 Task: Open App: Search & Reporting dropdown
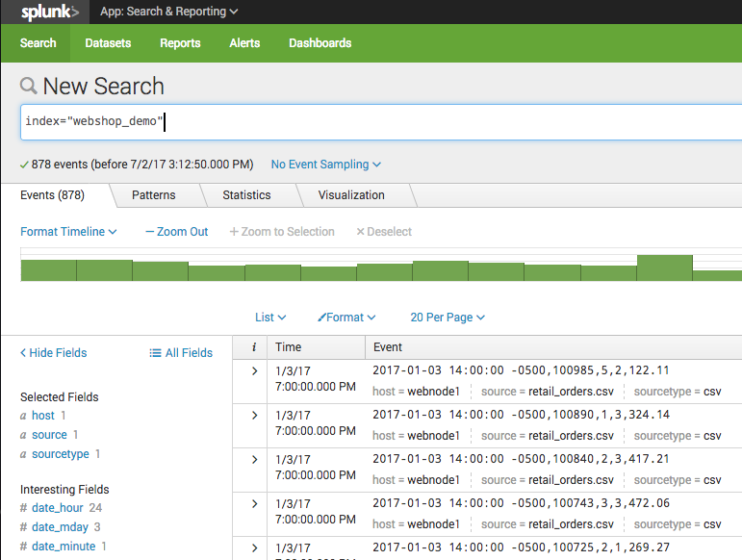(x=169, y=12)
